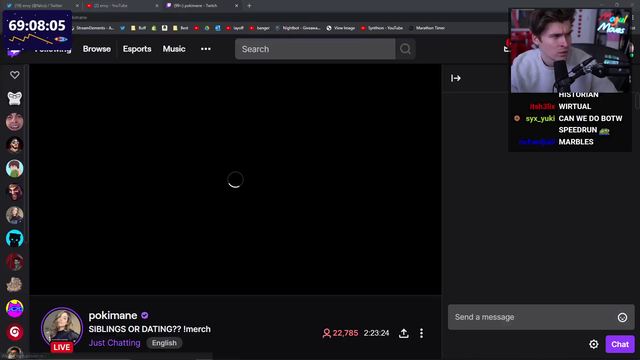Click the 69:08:05 marathon timer overlay

37,31
